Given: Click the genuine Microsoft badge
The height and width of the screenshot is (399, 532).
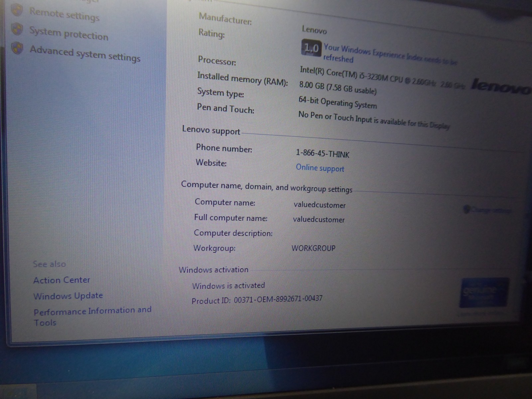Looking at the screenshot, I should (484, 293).
